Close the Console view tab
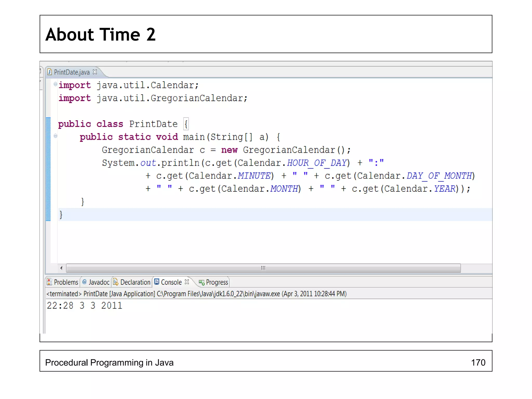 tap(187, 282)
